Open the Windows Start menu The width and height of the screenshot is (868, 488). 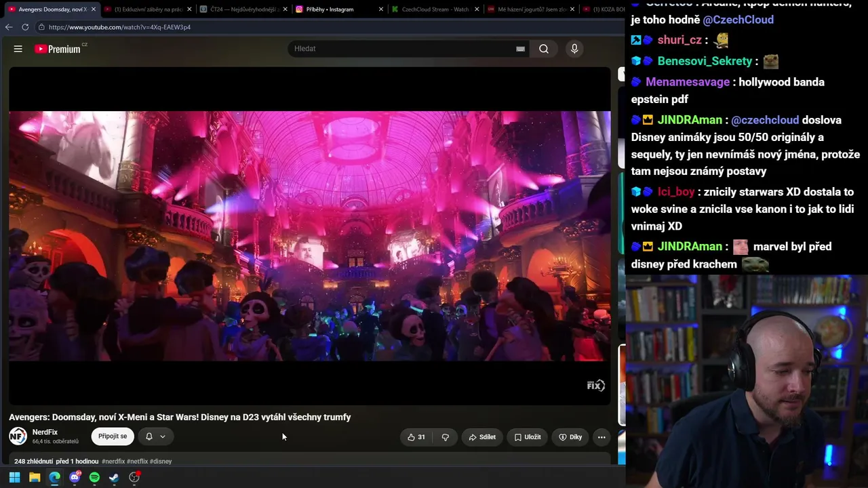pyautogui.click(x=14, y=477)
